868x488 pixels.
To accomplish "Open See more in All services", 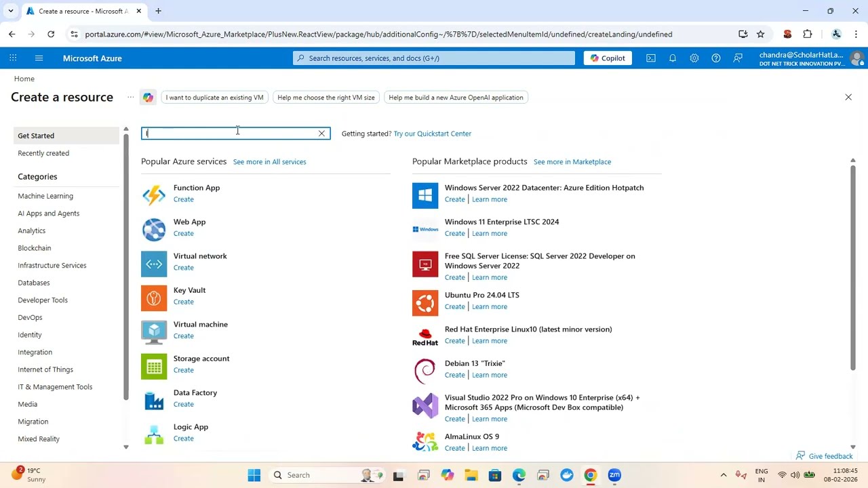I will point(270,162).
